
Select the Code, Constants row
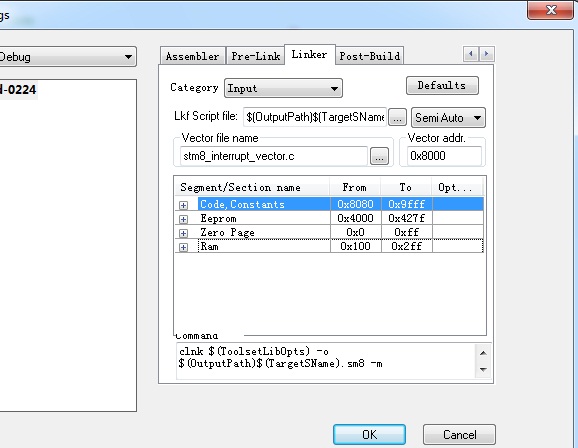tap(329, 204)
